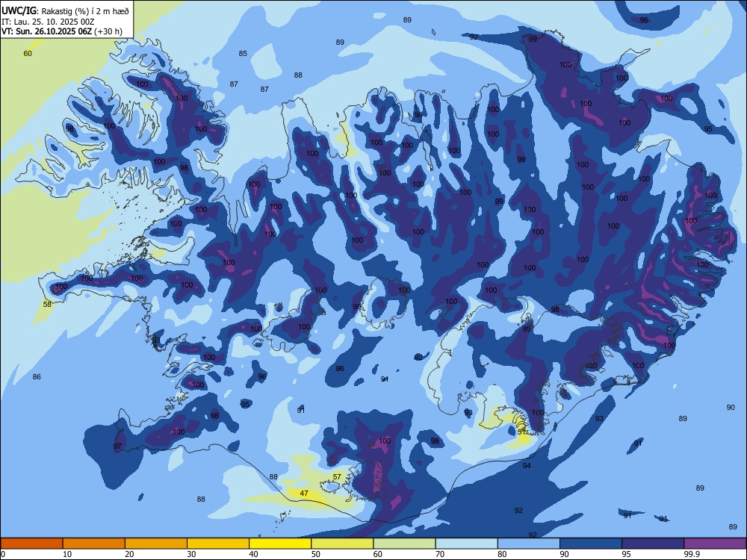Pick the purple above-99.9 legend swatch

(715, 544)
